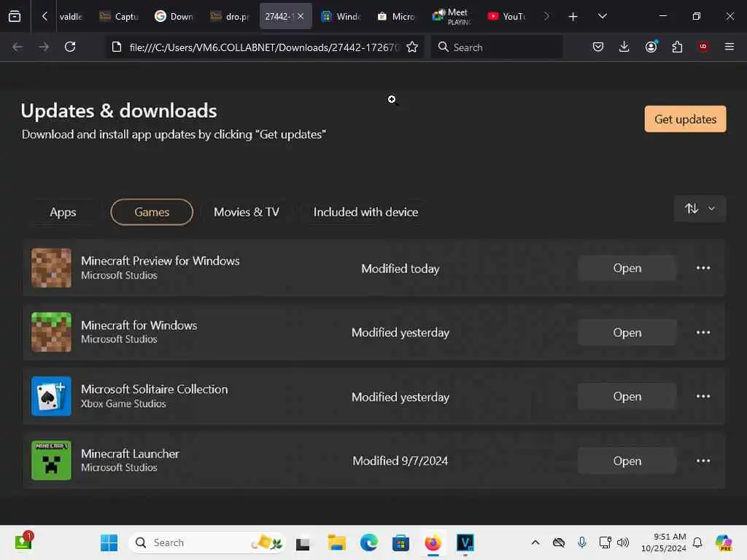
Task: Click the Microsoft Solitaire Collection card icon
Action: (52, 396)
